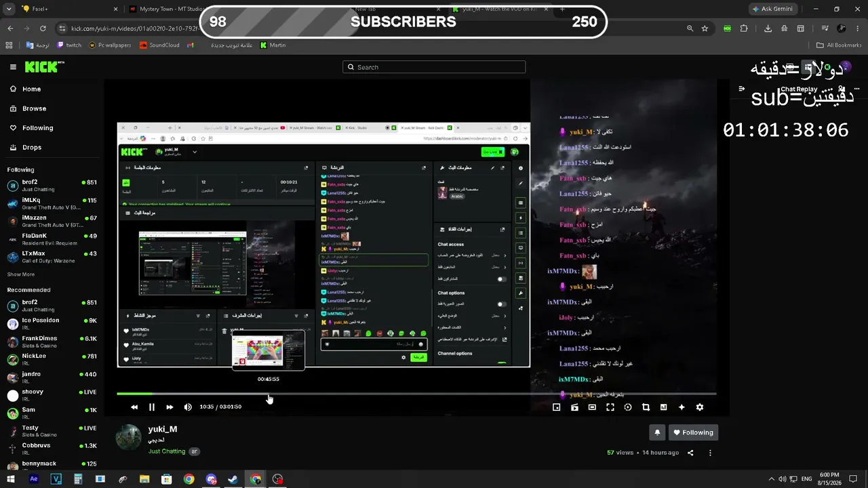Click the Ask Gemini button in Chrome
This screenshot has height=488, width=868.
(x=773, y=9)
